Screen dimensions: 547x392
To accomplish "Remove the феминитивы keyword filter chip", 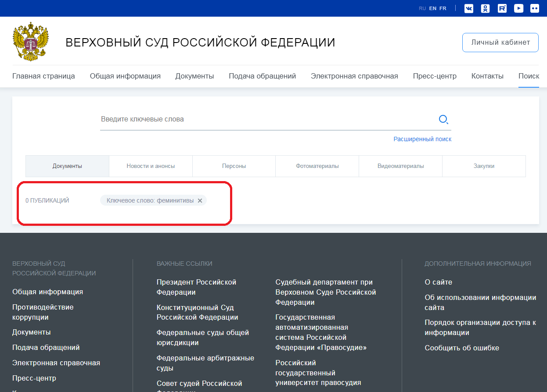I will pyautogui.click(x=200, y=200).
